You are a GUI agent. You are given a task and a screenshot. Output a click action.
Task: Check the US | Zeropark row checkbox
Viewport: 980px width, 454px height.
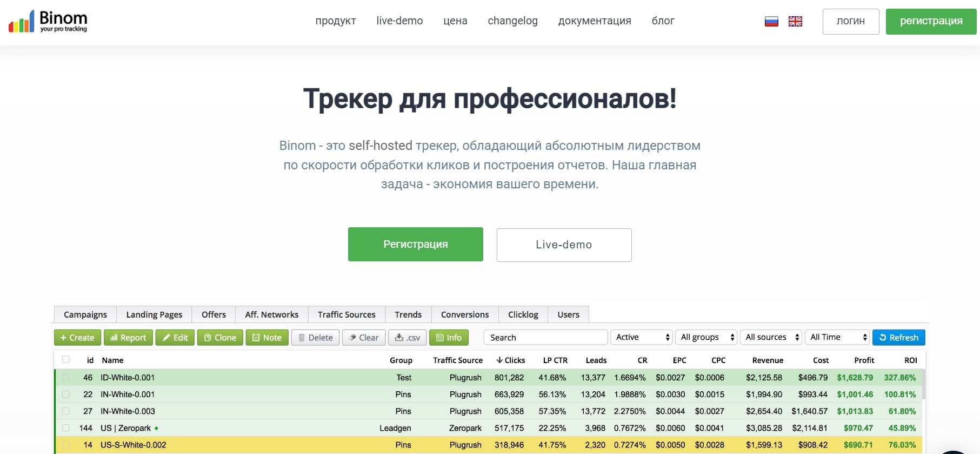tap(66, 427)
